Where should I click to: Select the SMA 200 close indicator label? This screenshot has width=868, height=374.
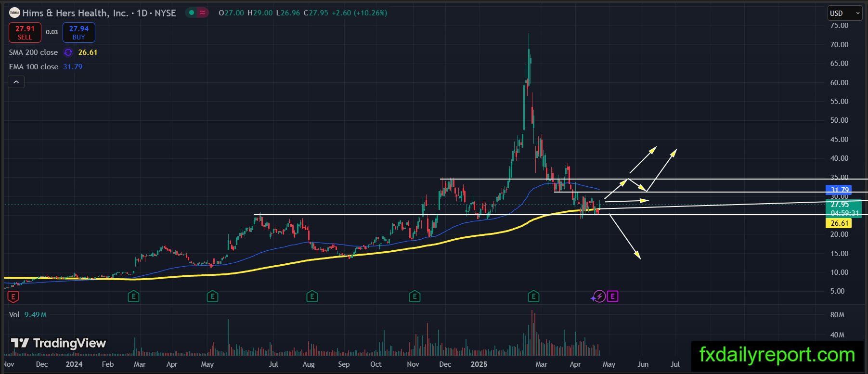[33, 52]
